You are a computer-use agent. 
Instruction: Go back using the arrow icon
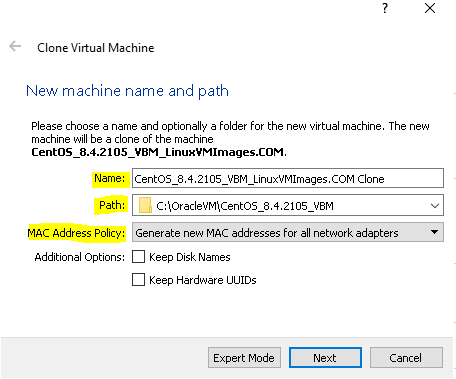coord(15,46)
